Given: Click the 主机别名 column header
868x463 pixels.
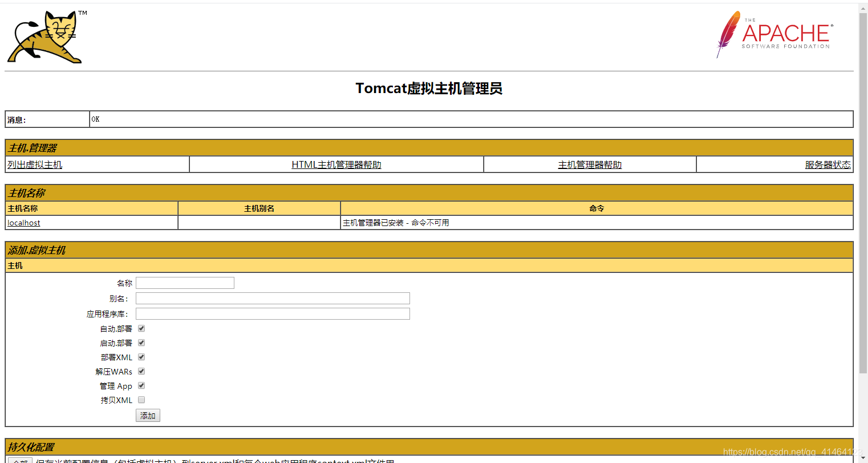Looking at the screenshot, I should 259,208.
